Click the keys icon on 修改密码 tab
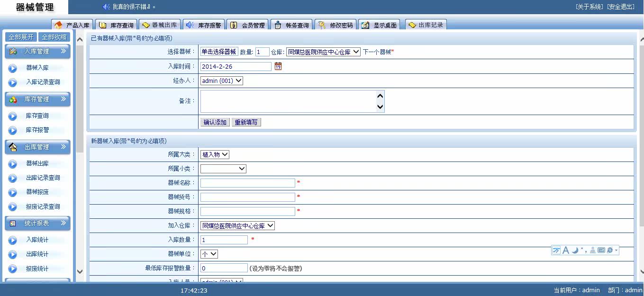644x296 pixels. click(x=321, y=25)
